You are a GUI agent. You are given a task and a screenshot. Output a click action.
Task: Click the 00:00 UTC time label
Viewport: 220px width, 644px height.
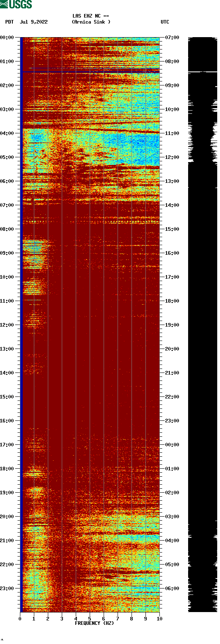point(172,445)
